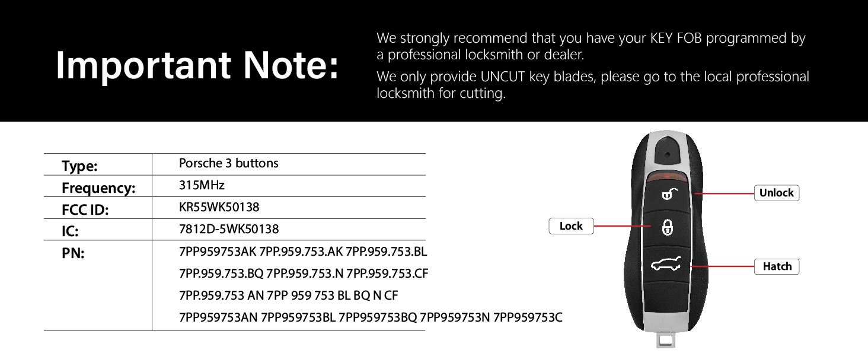Select the Lock callout label
This screenshot has height=356, width=868.
[x=571, y=226]
